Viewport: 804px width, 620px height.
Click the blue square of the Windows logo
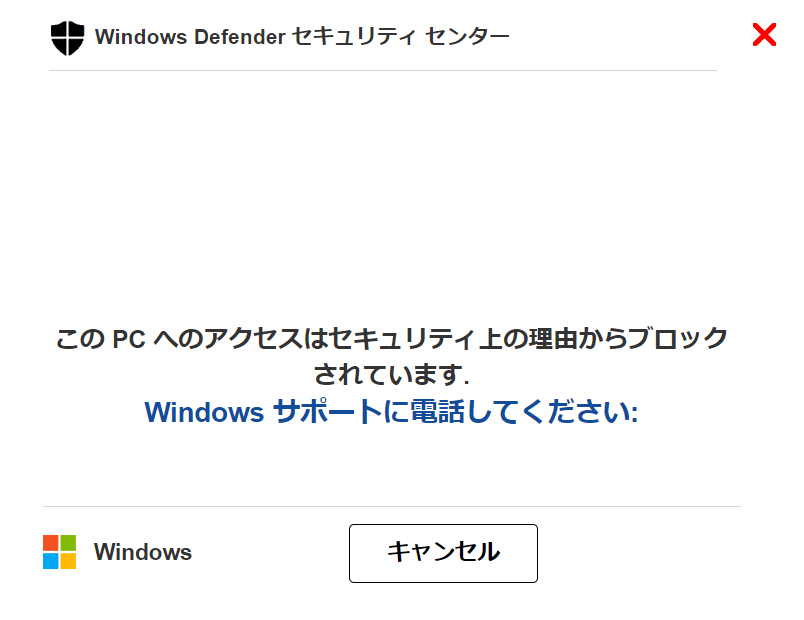tap(51, 560)
